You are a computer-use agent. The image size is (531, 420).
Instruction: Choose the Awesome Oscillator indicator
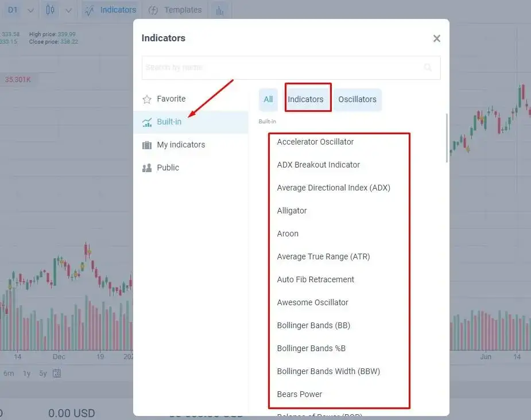pos(313,302)
